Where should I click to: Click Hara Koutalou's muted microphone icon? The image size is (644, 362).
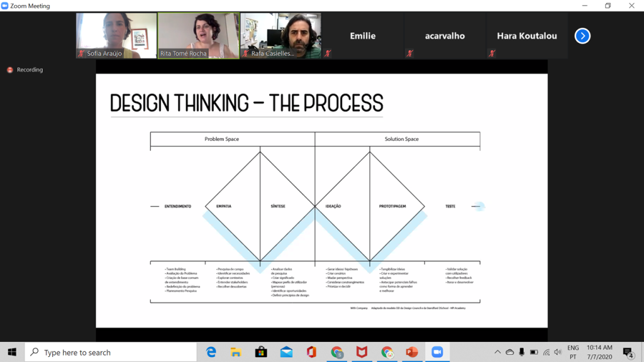pos(491,53)
